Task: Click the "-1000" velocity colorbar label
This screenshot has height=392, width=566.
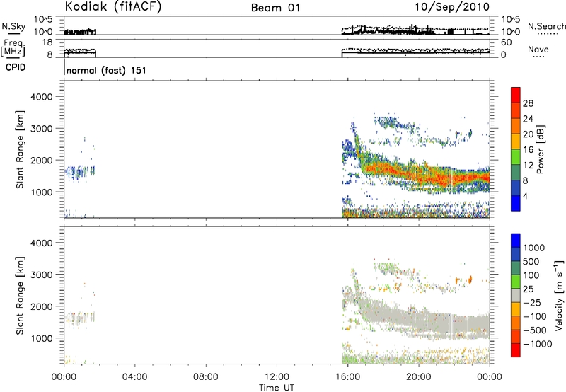Action: 538,344
